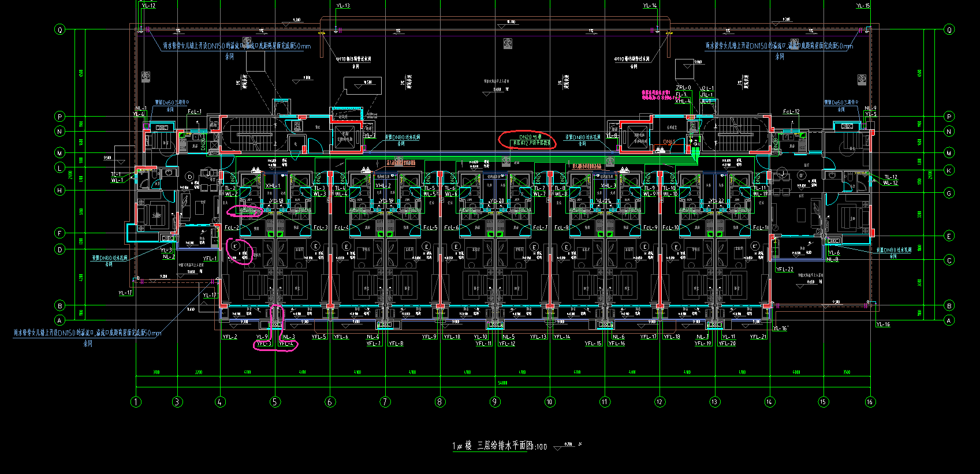Select the left-side axis bubble D
This screenshot has height=474, width=980.
(59, 249)
